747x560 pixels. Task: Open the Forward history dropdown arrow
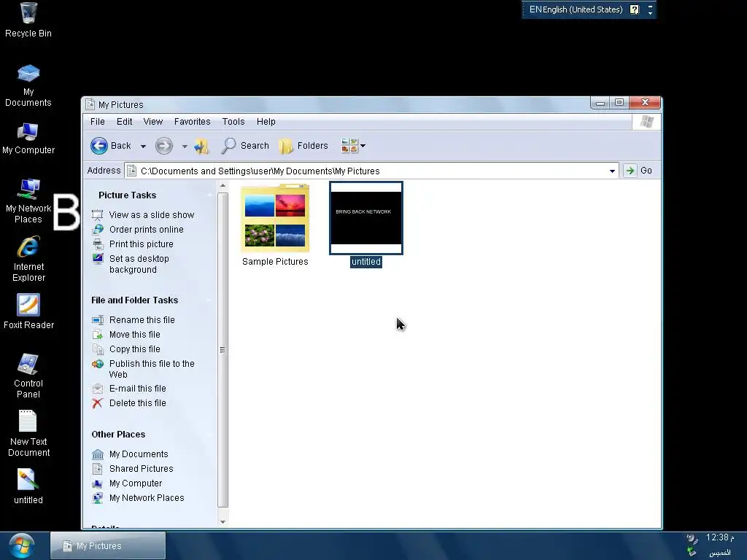point(185,146)
